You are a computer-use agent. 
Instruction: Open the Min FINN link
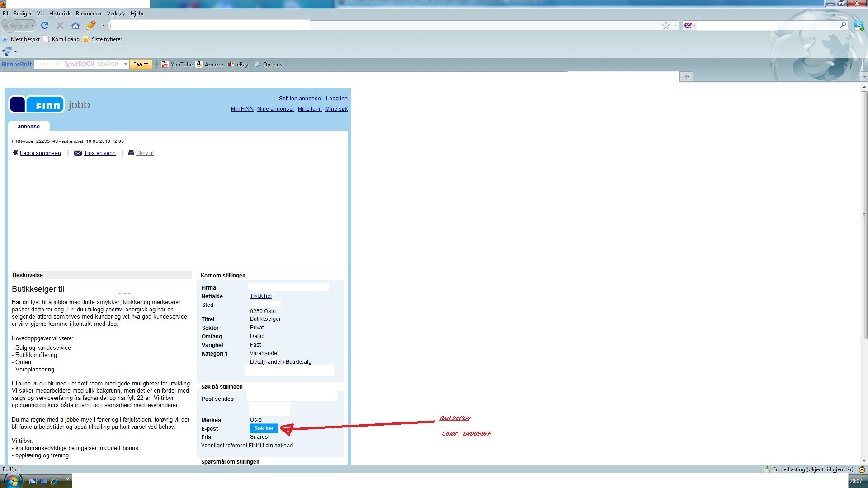click(x=242, y=109)
